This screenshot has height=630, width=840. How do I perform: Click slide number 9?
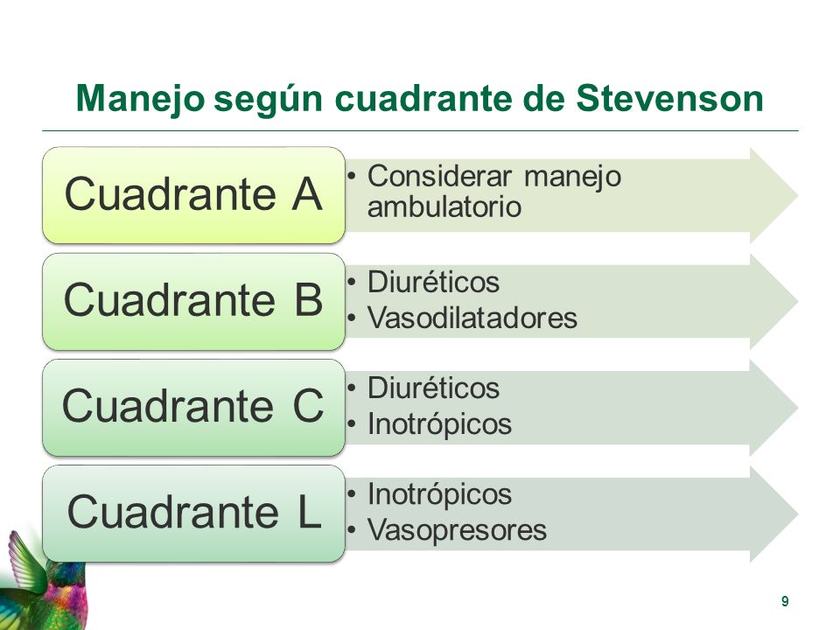pyautogui.click(x=785, y=601)
